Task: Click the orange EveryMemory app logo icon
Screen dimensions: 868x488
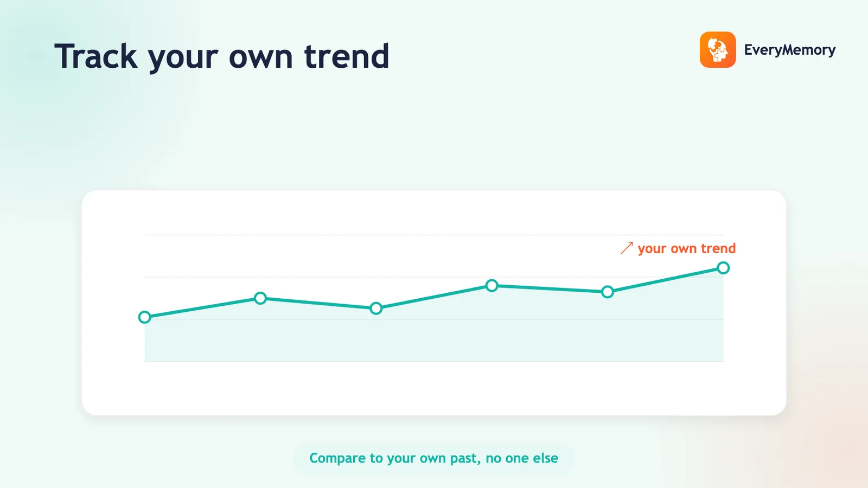Action: click(x=718, y=50)
